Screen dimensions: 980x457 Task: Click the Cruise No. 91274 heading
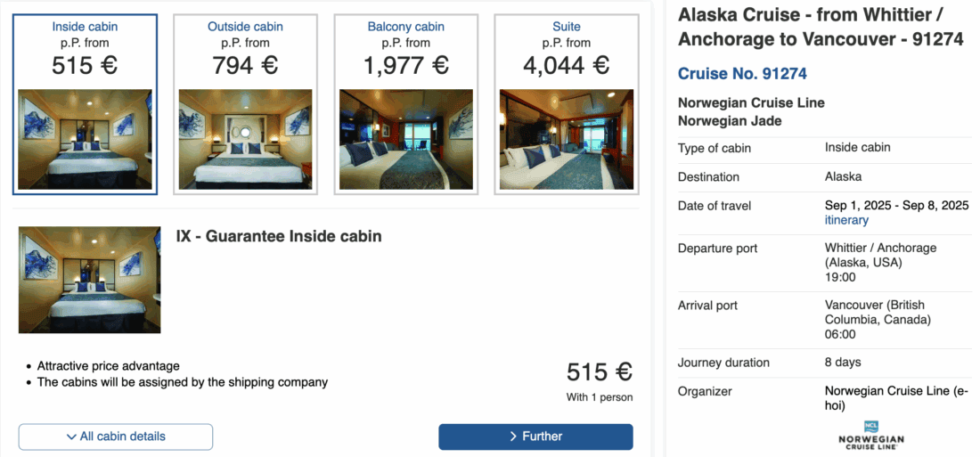coord(742,74)
